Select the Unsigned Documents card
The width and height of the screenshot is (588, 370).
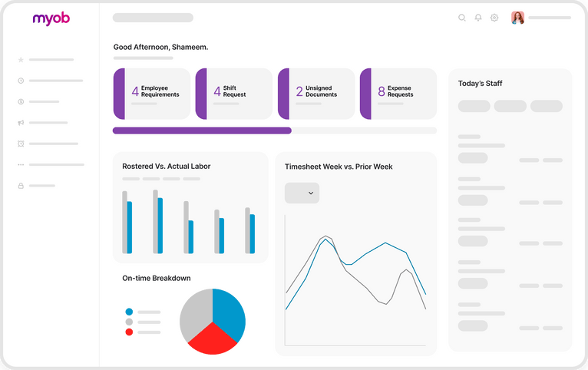coord(316,94)
